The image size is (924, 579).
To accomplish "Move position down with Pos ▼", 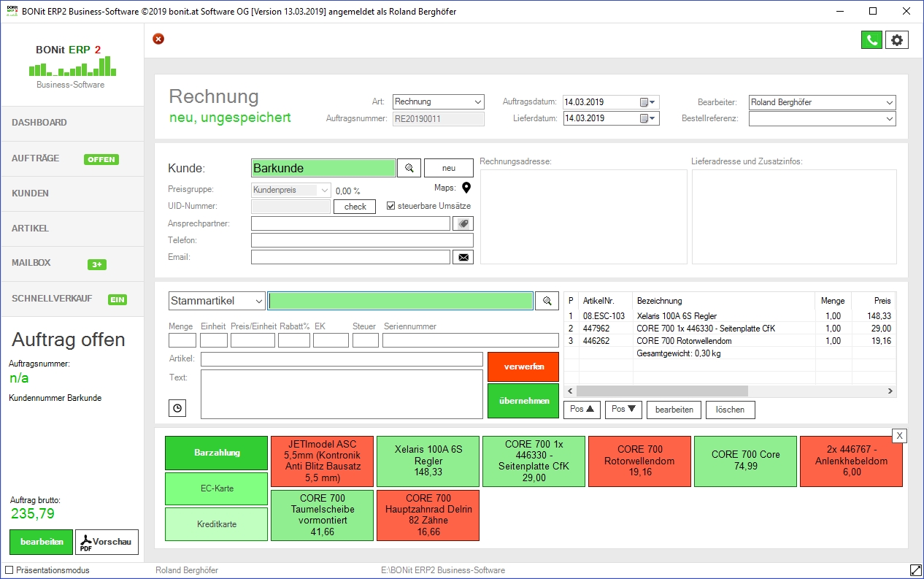I will pos(623,410).
